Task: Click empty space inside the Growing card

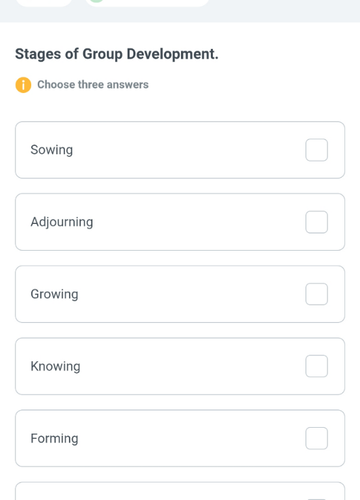Action: tap(190, 294)
